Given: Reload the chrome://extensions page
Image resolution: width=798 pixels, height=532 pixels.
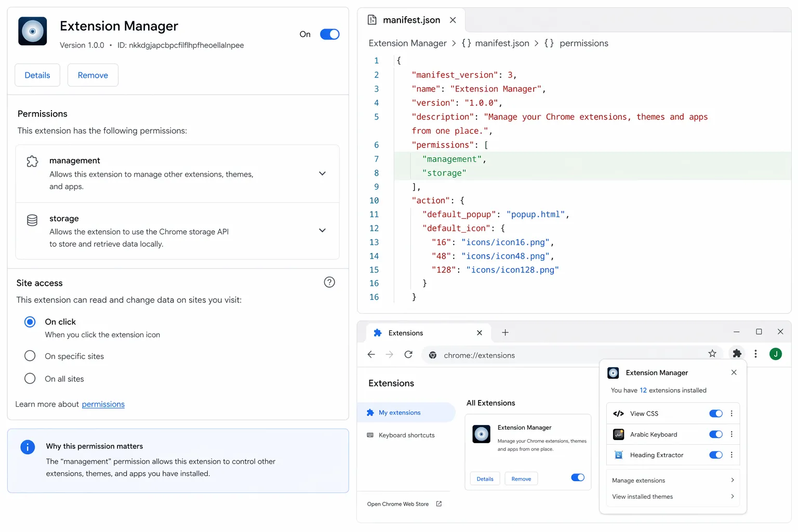Looking at the screenshot, I should coord(408,354).
